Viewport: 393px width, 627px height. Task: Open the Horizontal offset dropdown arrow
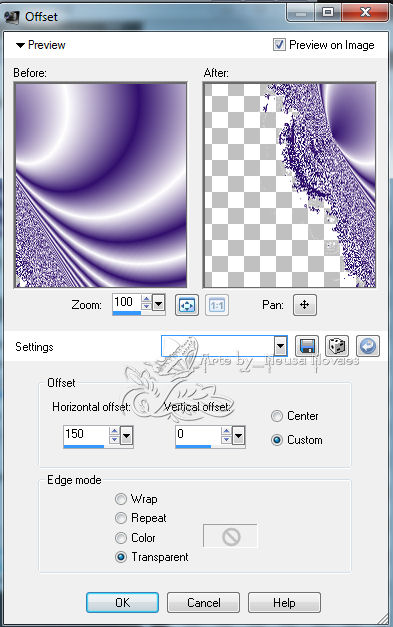point(126,435)
